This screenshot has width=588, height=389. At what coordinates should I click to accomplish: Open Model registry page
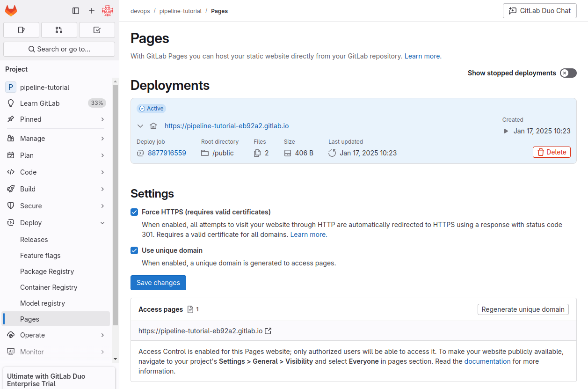(56, 303)
